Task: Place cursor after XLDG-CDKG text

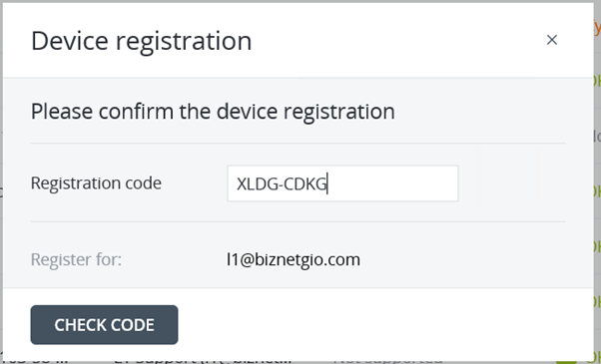Action: pyautogui.click(x=327, y=184)
